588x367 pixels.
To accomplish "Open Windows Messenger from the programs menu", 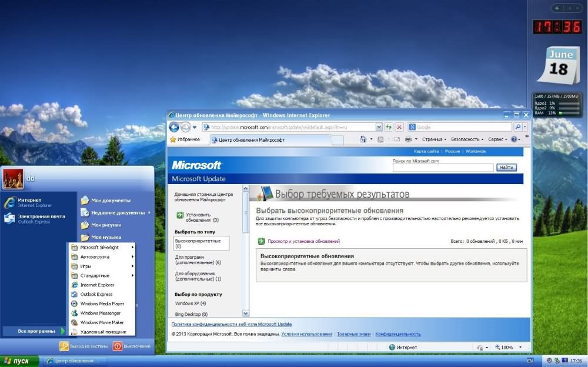I will [100, 313].
